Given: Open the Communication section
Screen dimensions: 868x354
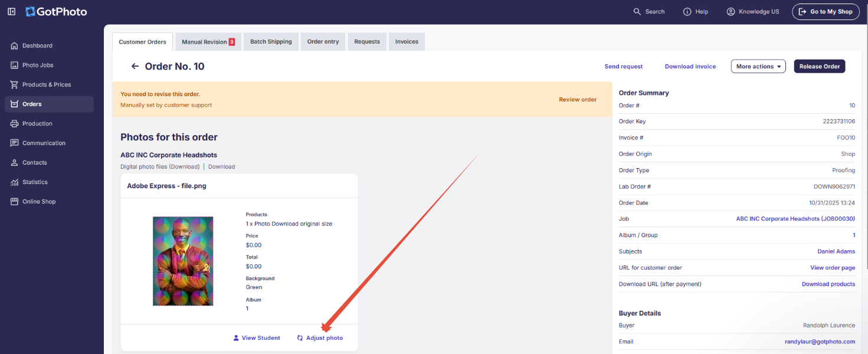Looking at the screenshot, I should 43,143.
